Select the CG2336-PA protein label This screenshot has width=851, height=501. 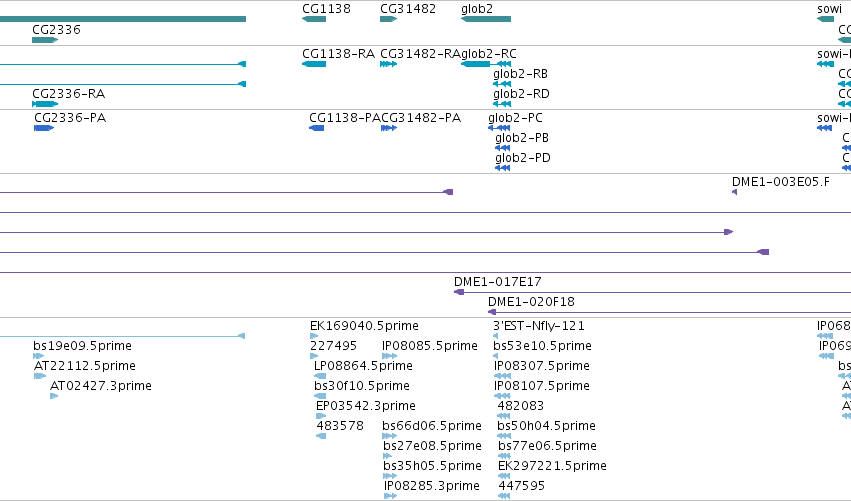pyautogui.click(x=70, y=118)
